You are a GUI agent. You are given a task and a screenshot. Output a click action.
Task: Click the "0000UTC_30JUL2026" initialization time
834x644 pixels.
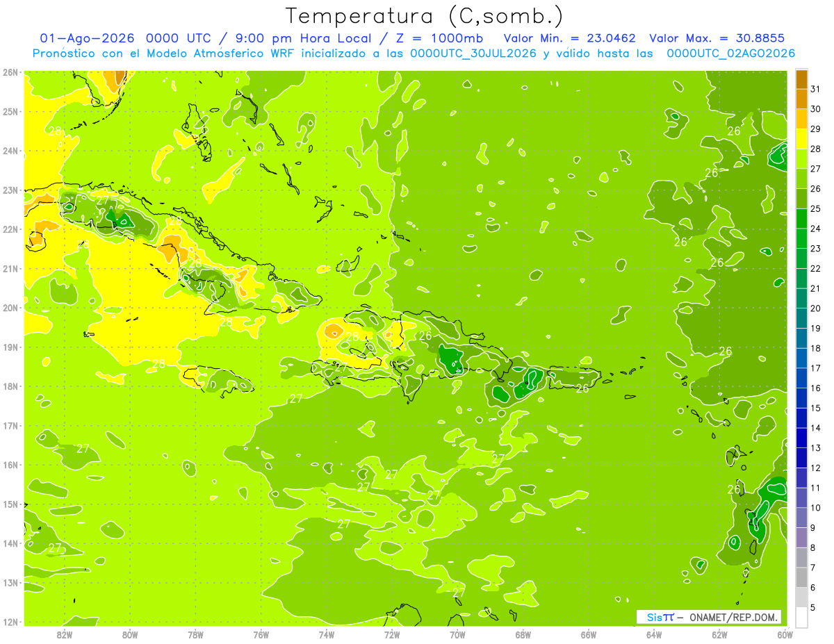473,53
